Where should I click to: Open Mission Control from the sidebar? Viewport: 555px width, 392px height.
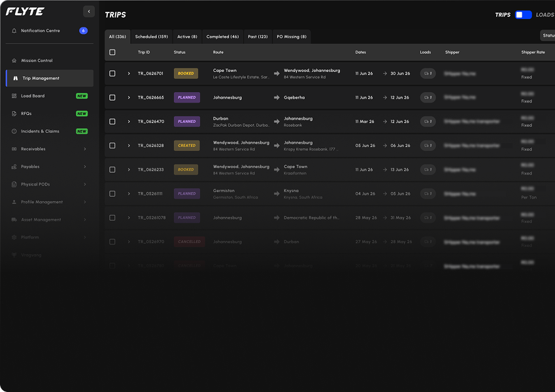pyautogui.click(x=50, y=61)
